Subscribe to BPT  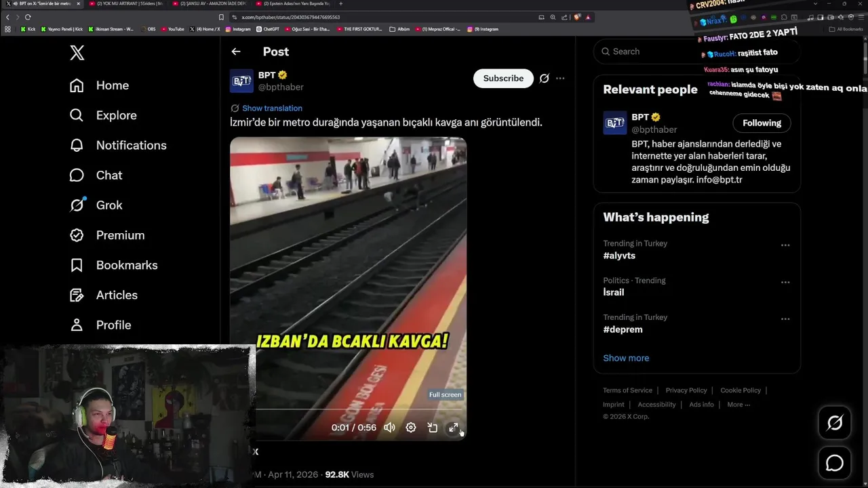coord(503,79)
